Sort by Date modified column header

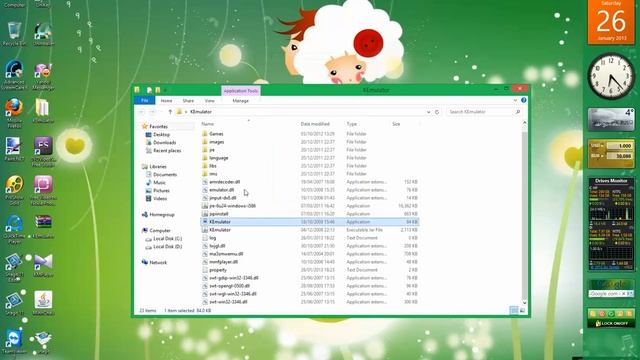[x=315, y=124]
